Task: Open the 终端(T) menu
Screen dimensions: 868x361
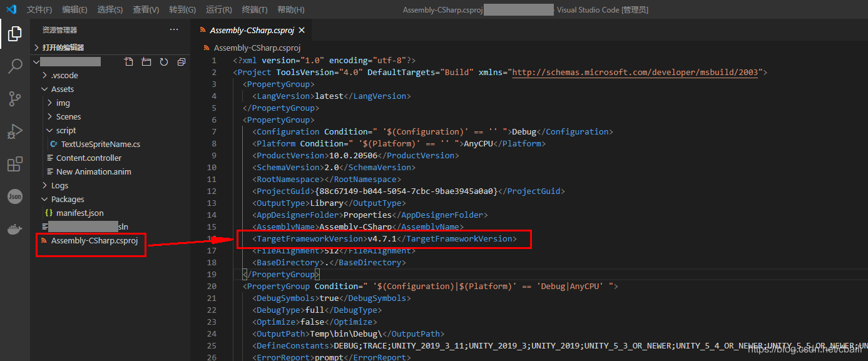Action: (255, 9)
